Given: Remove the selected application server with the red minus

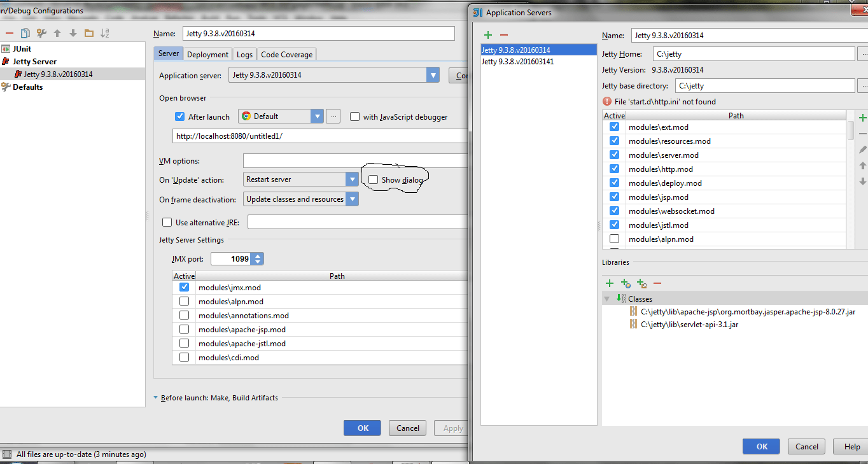Looking at the screenshot, I should click(504, 35).
